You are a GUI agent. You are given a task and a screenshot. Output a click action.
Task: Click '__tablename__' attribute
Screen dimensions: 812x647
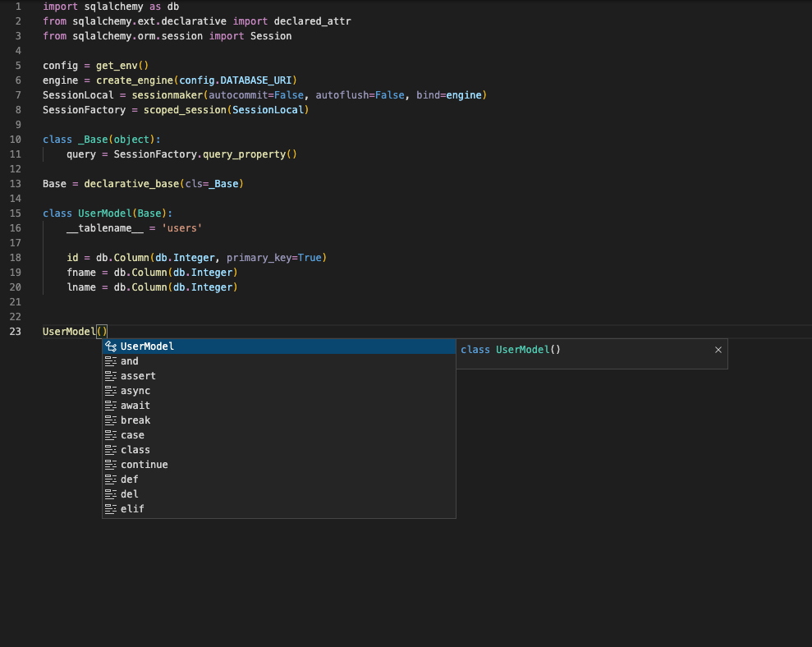coord(105,228)
